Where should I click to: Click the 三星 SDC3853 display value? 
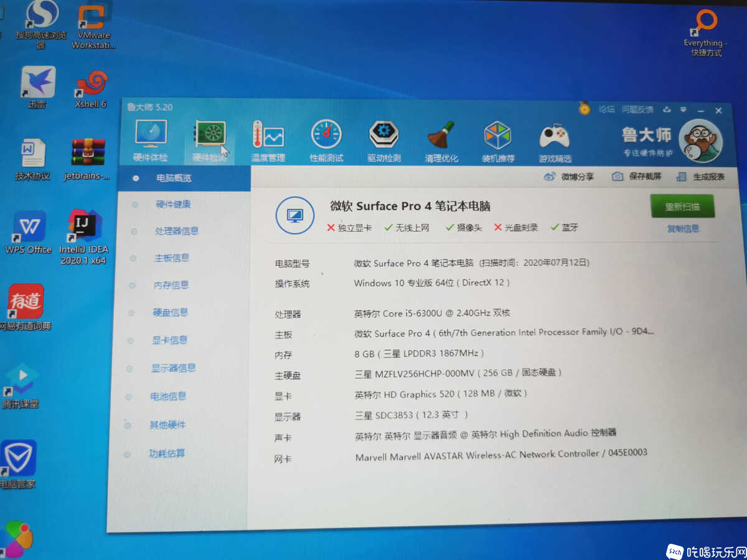(x=411, y=415)
